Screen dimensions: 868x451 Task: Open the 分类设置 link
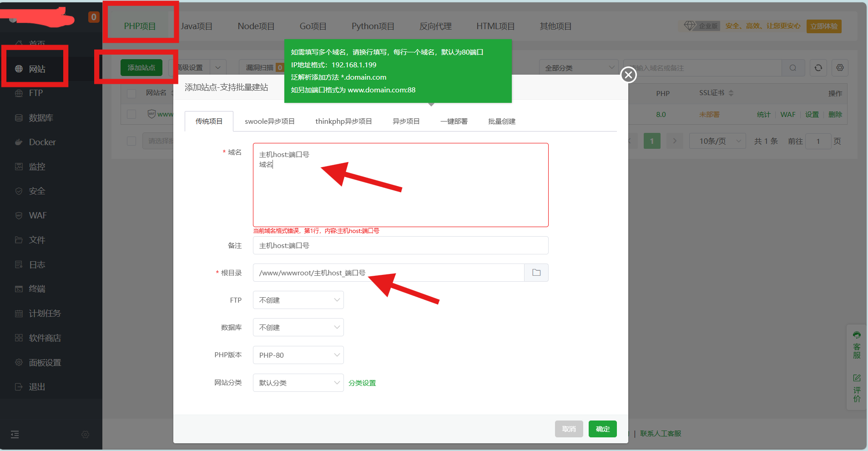coord(362,383)
